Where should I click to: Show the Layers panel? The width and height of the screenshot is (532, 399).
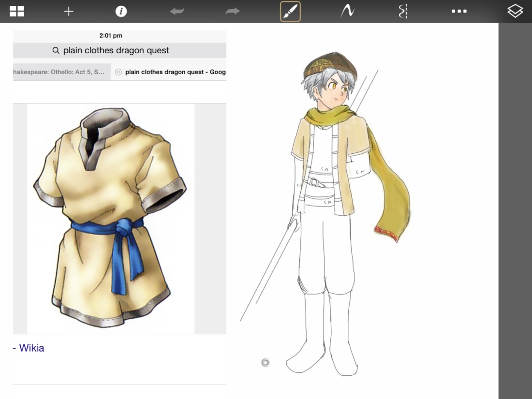[x=515, y=11]
